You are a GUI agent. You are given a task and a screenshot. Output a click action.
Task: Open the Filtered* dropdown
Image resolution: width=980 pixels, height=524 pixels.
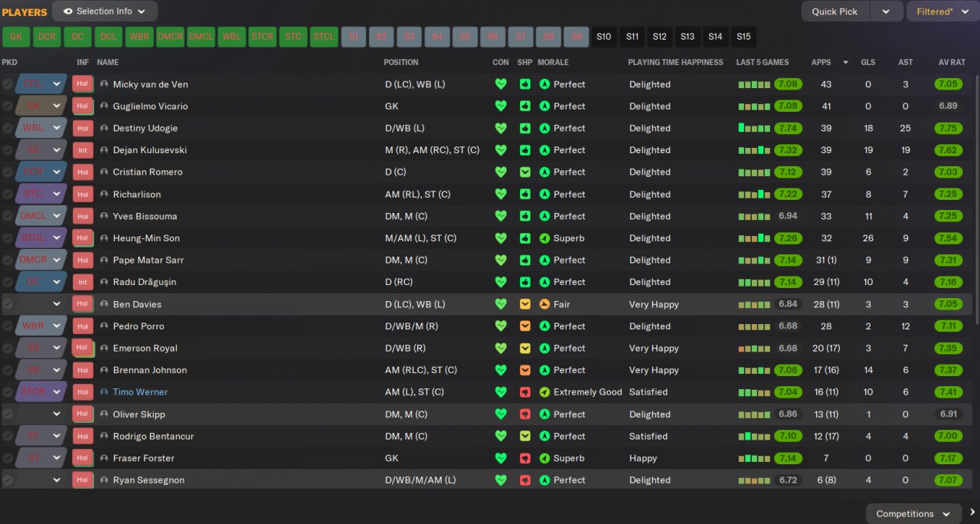click(x=942, y=11)
